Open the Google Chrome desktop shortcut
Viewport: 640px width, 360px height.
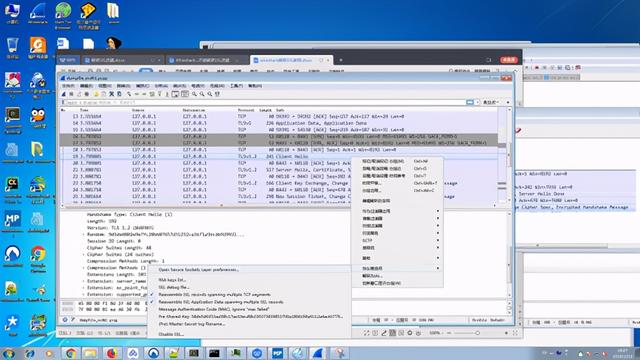point(38,258)
